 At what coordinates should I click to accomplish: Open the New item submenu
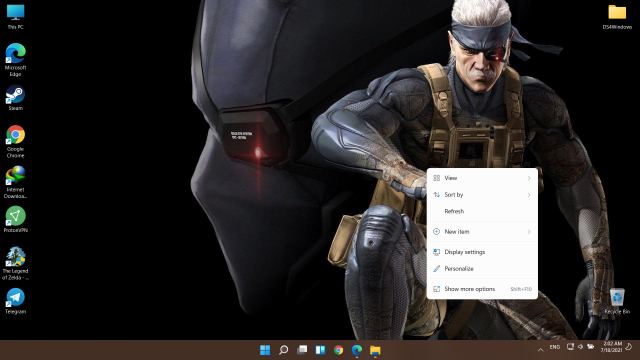pyautogui.click(x=482, y=231)
